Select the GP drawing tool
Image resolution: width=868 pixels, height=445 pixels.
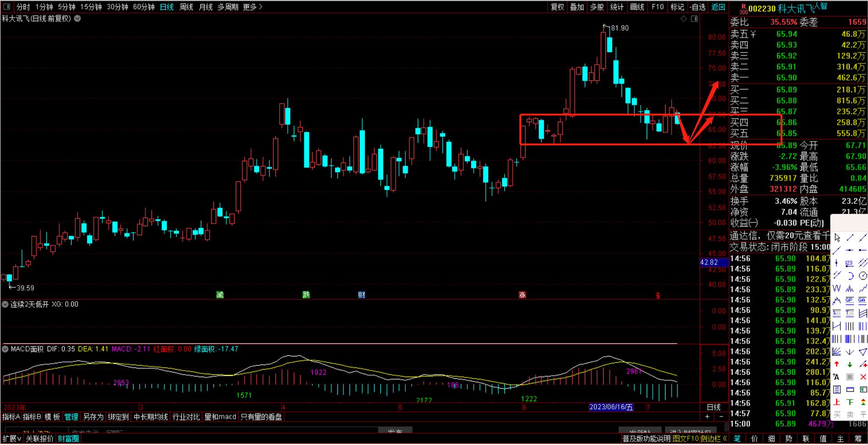pyautogui.click(x=850, y=301)
